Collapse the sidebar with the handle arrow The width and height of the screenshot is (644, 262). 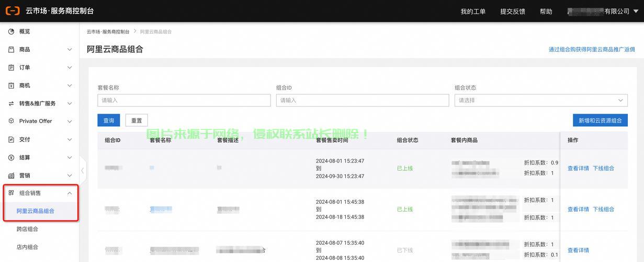pyautogui.click(x=82, y=170)
